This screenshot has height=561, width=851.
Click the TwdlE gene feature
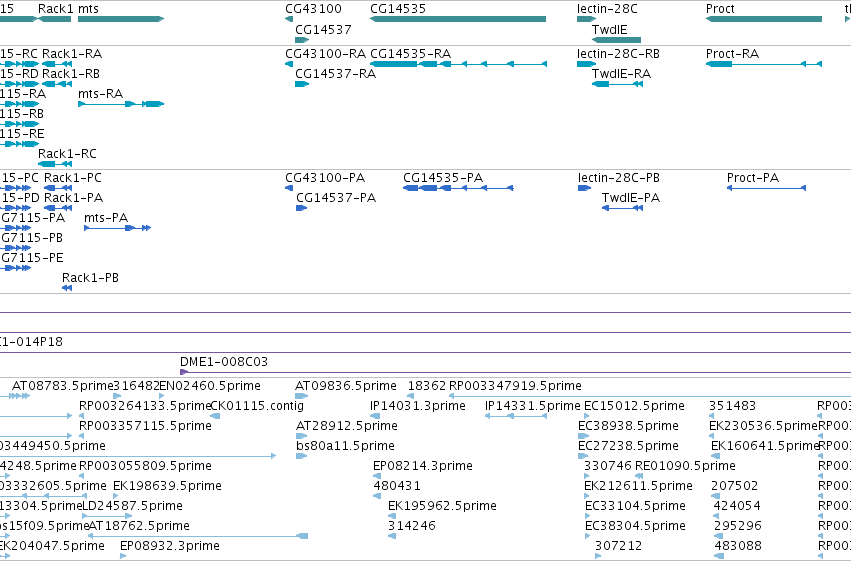616,40
